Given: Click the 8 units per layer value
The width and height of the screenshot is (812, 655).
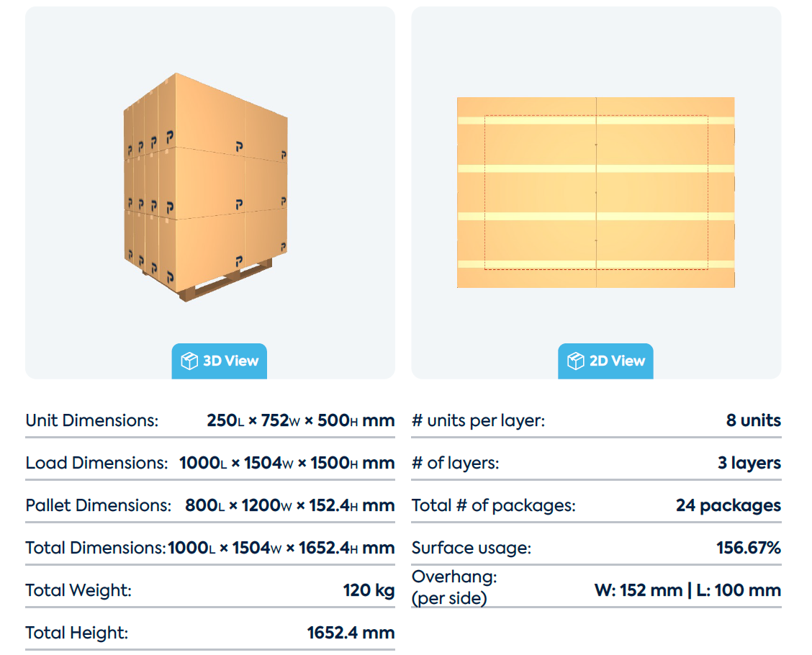Looking at the screenshot, I should (x=754, y=420).
